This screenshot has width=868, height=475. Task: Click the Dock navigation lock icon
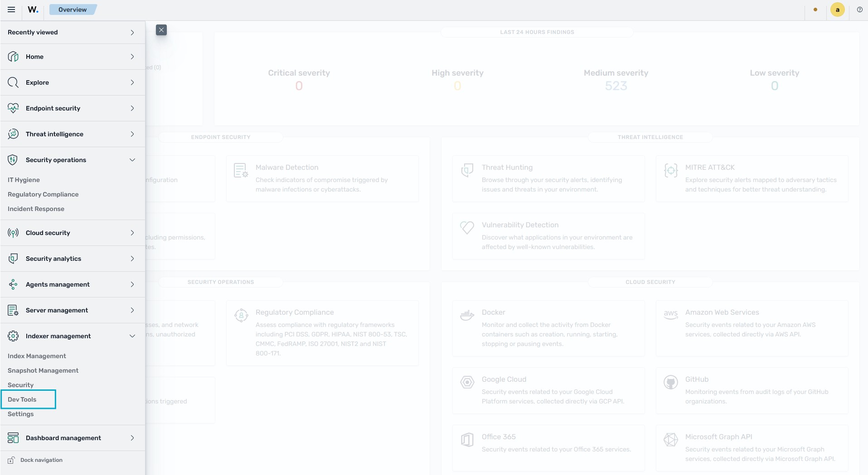pos(11,460)
